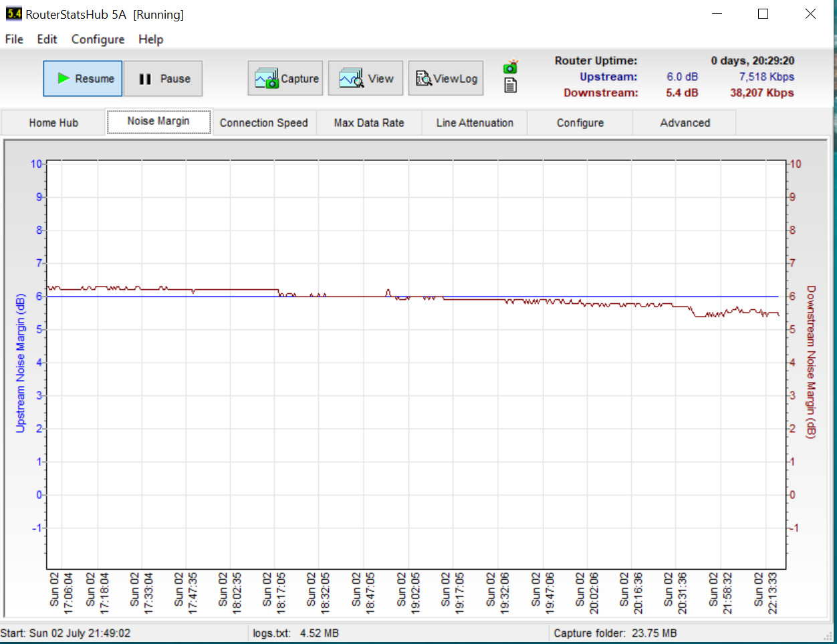The width and height of the screenshot is (837, 644).
Task: Open the Help menu
Action: tap(150, 39)
